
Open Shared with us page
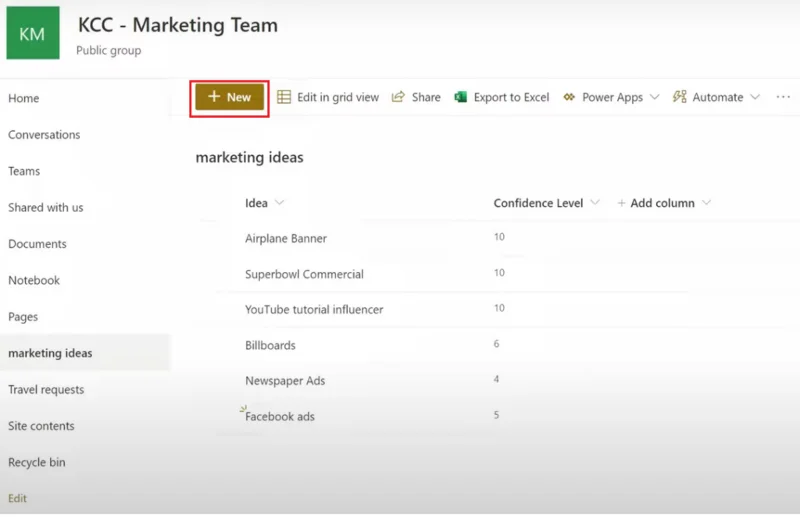click(x=45, y=207)
